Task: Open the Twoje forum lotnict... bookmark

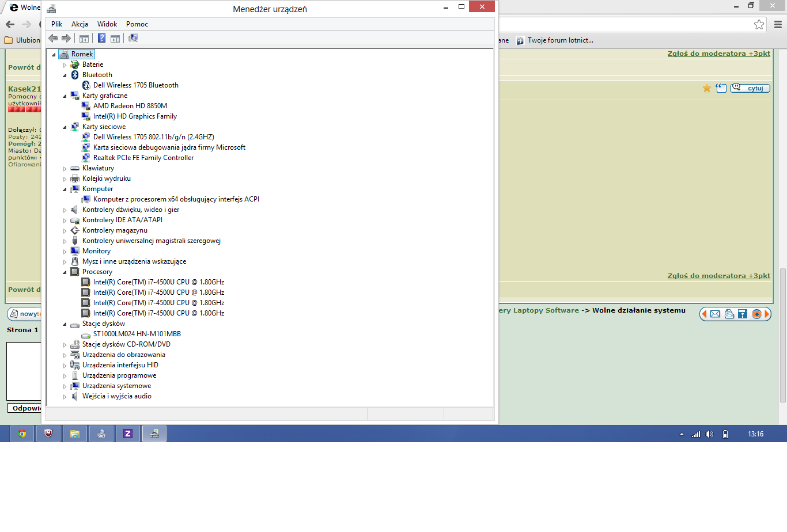Action: click(x=554, y=40)
